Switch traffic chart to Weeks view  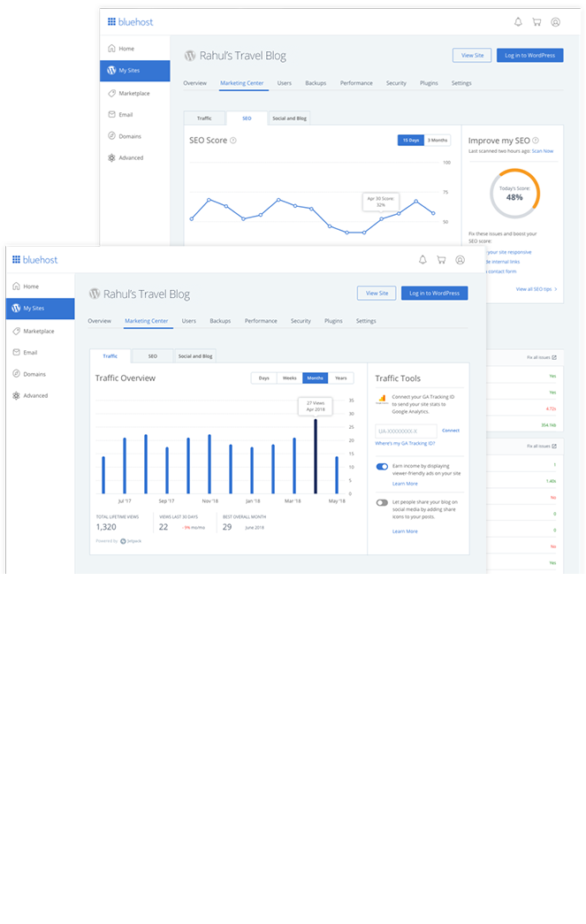click(290, 378)
